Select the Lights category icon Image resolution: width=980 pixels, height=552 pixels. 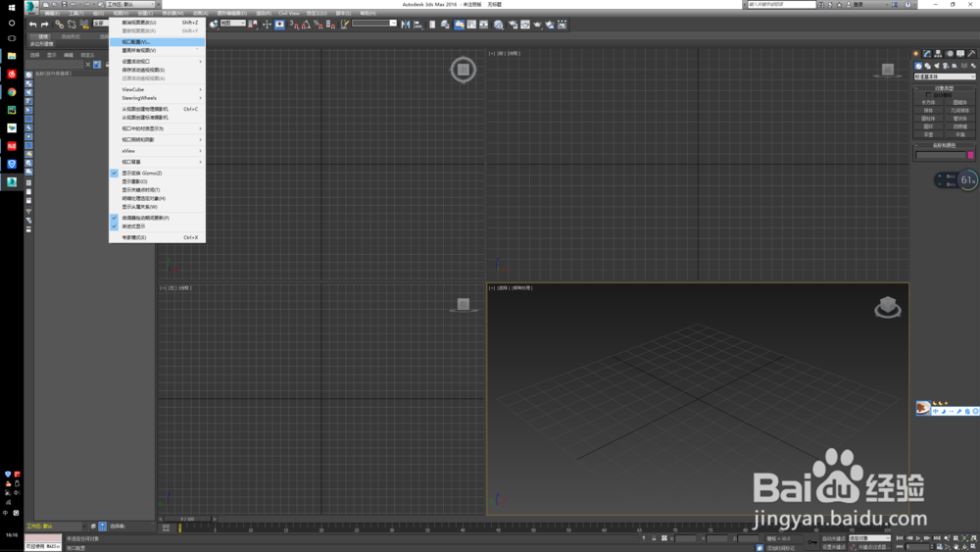[937, 66]
